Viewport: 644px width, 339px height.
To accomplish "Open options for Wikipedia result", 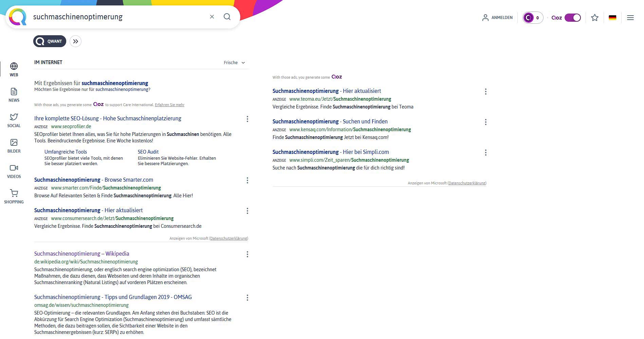I will (247, 254).
